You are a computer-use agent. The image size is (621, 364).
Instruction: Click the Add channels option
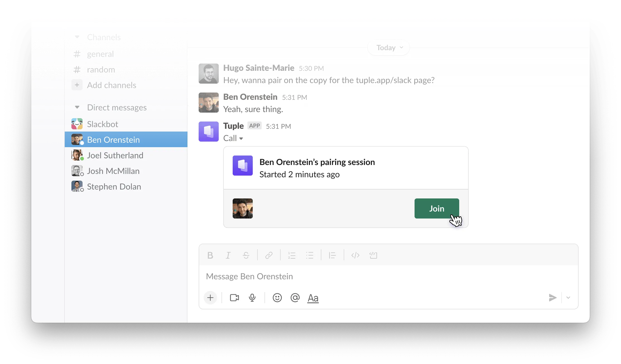click(x=111, y=85)
